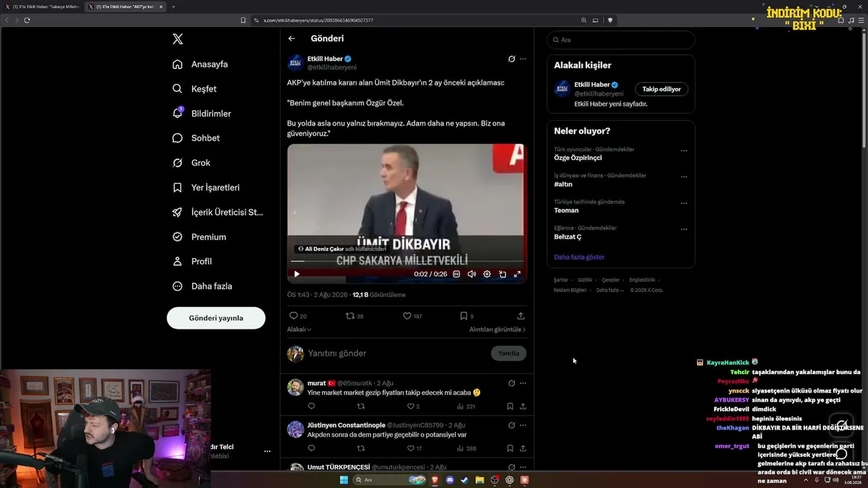Open video settings gear icon

(487, 274)
